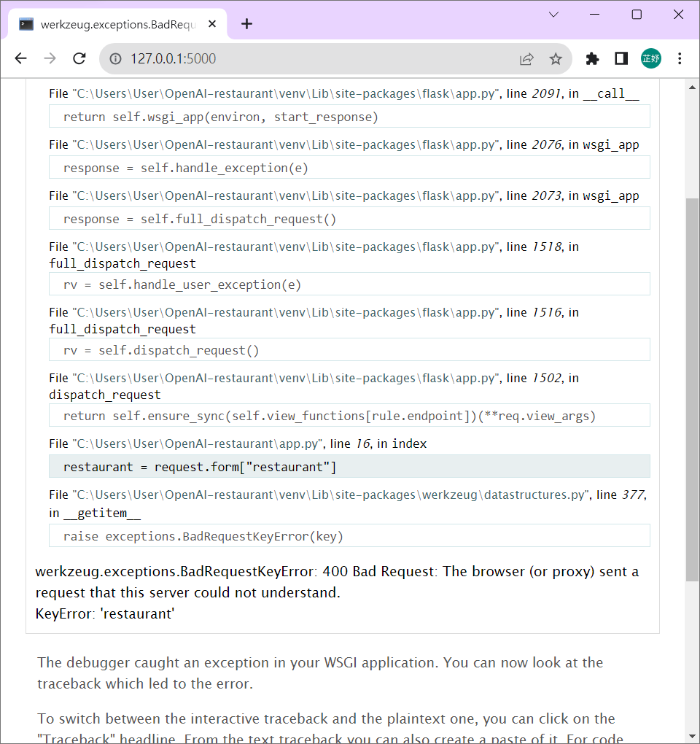The width and height of the screenshot is (700, 744).
Task: Expand frame 'response = self.full_dispatch_request()'
Action: [x=349, y=219]
